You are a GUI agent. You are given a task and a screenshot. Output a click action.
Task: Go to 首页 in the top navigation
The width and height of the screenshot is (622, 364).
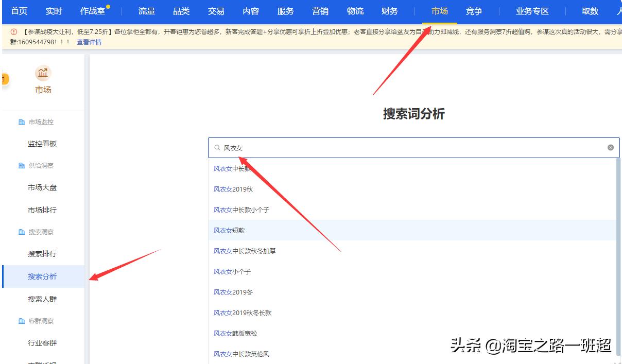[19, 11]
